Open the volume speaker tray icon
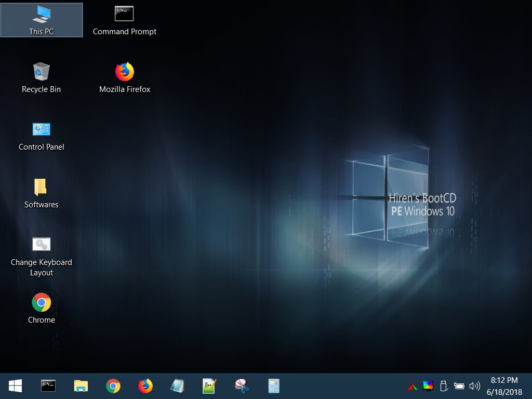 (x=475, y=386)
